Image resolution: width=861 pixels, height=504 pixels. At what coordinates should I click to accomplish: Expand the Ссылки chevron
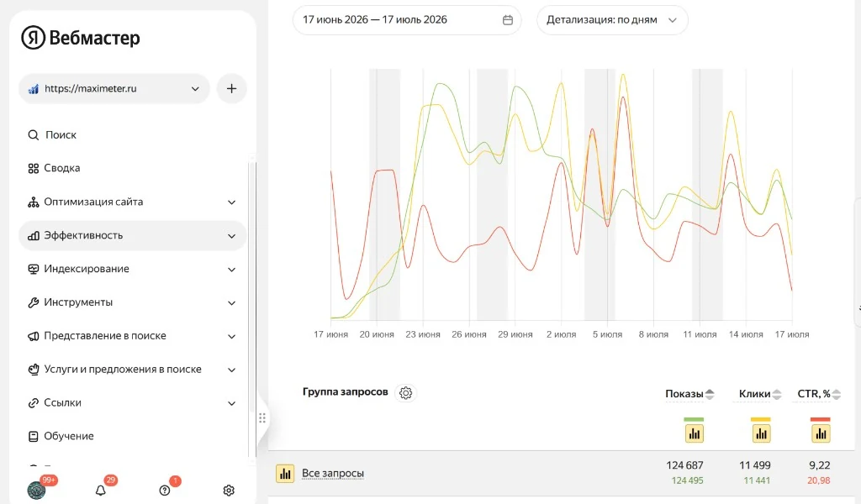click(232, 403)
